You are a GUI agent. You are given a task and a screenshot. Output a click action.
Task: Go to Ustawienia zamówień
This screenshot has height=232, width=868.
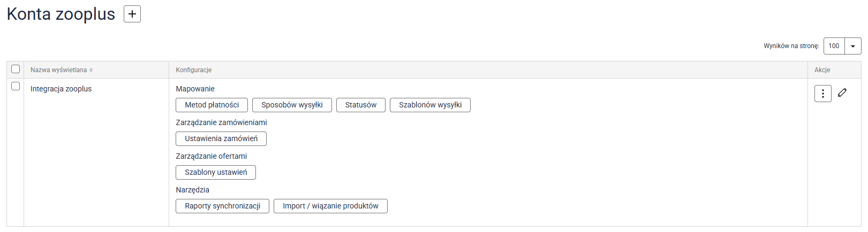[221, 138]
